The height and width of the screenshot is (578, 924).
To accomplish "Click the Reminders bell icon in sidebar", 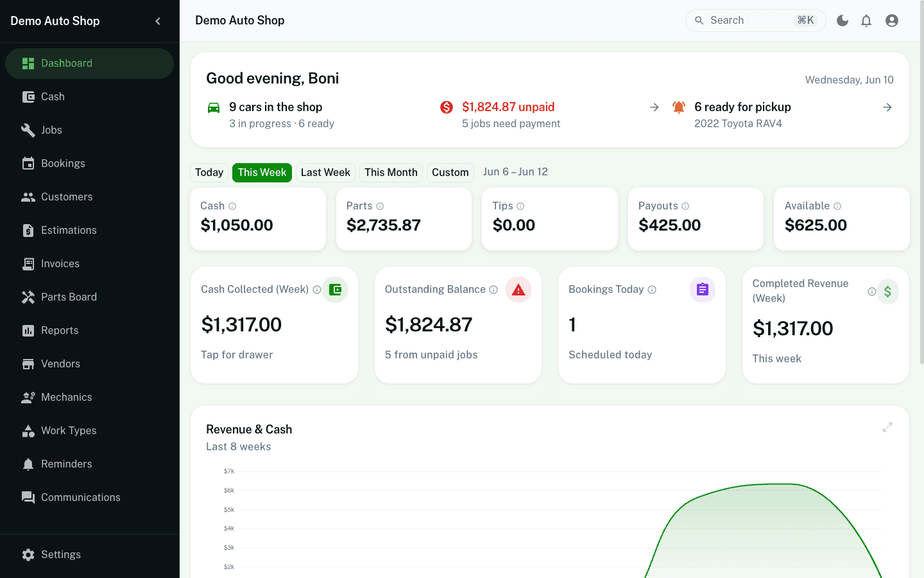I will click(28, 464).
